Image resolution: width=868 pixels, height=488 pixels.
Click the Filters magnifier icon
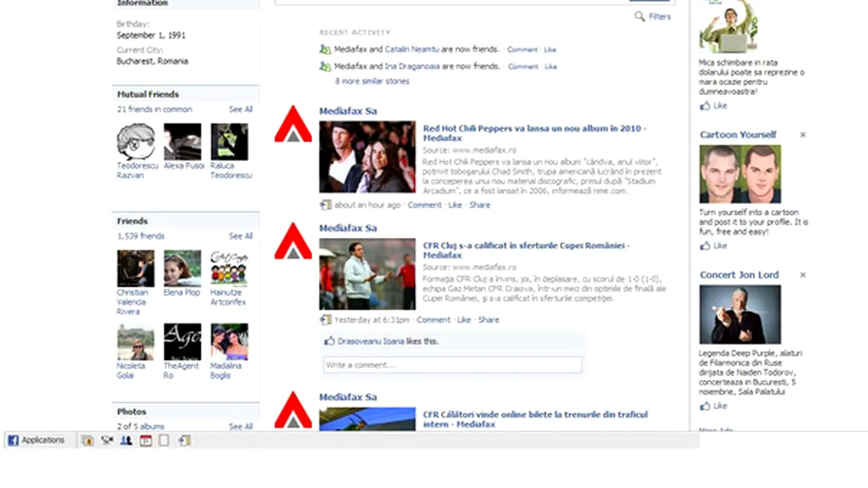point(639,16)
